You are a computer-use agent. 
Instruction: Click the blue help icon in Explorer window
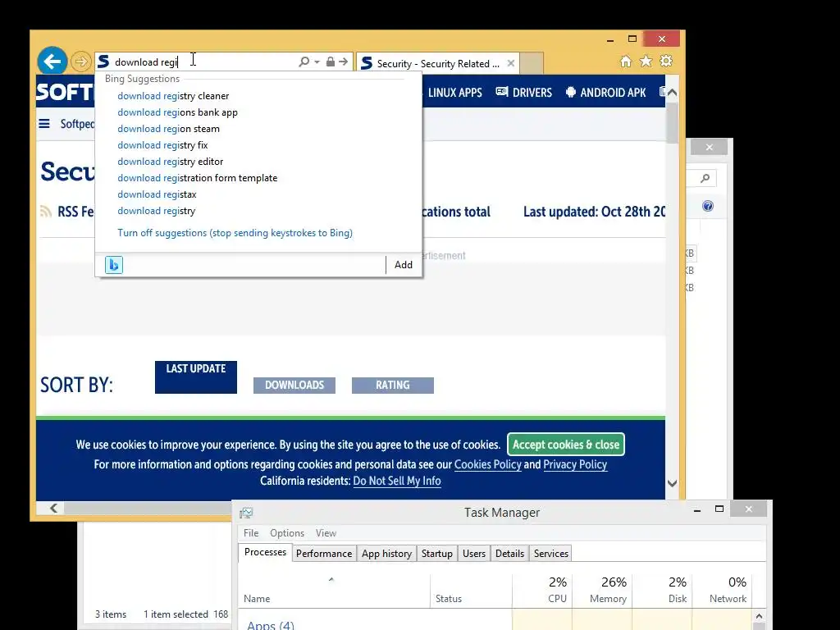(708, 206)
